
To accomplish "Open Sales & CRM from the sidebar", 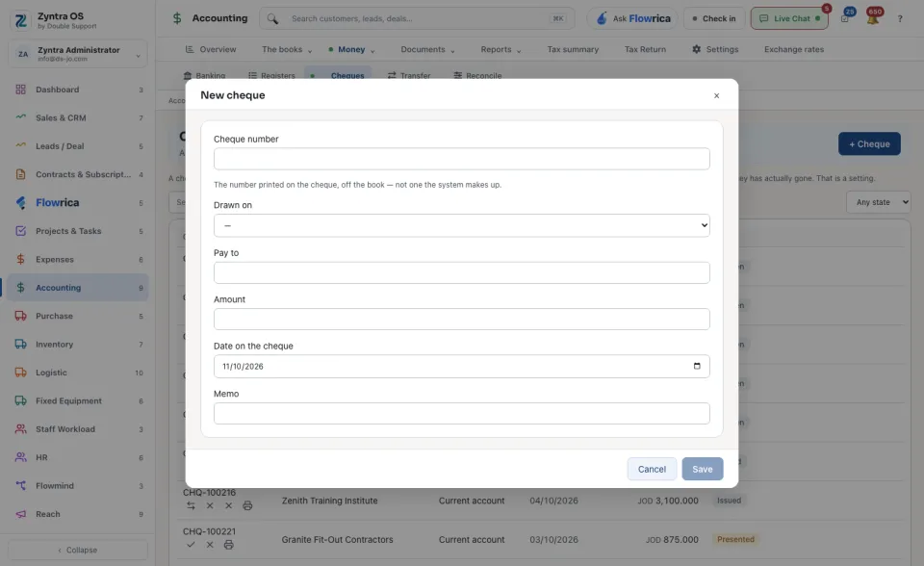I will [x=77, y=117].
